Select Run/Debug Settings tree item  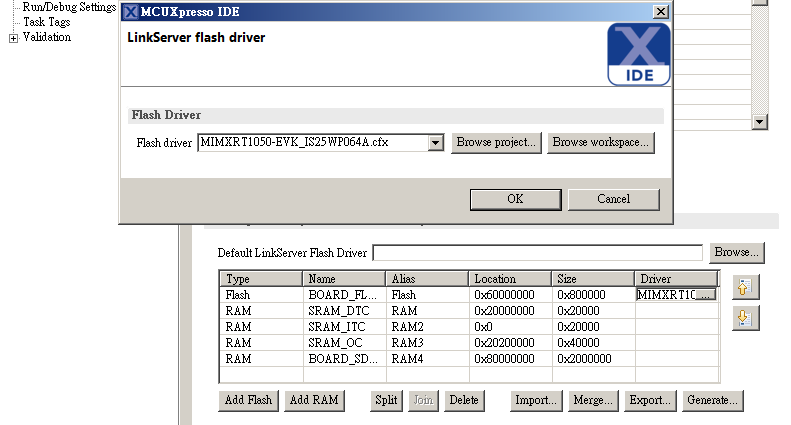coord(69,7)
